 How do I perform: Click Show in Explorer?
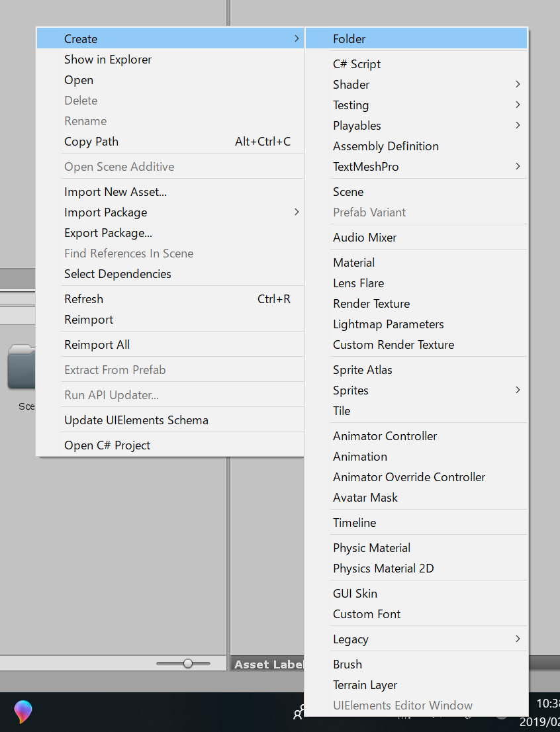108,60
